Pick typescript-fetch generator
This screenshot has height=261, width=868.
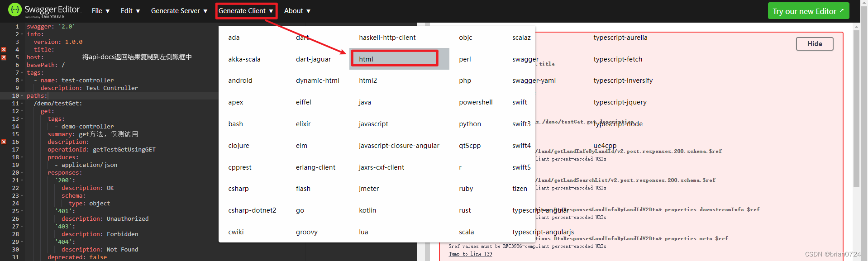pos(618,59)
